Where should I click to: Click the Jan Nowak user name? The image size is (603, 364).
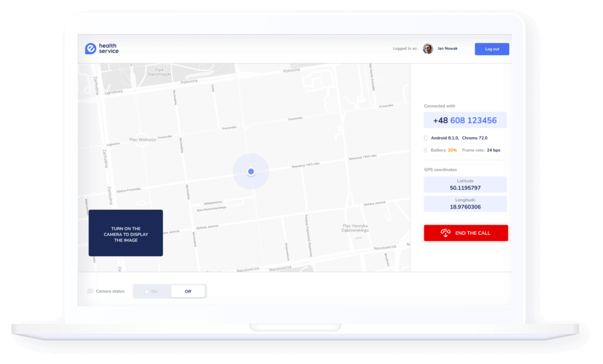tap(448, 48)
